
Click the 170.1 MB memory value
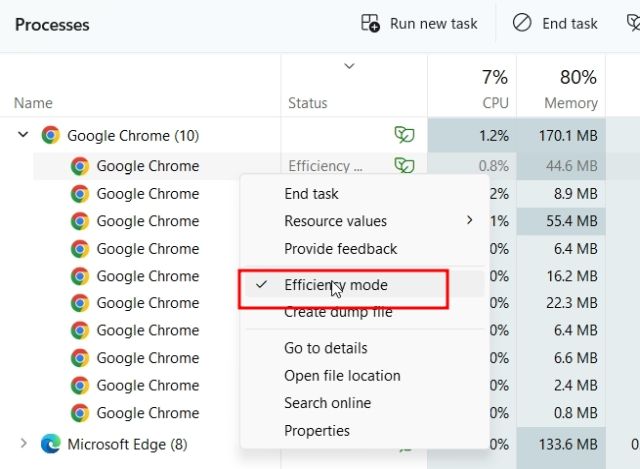(x=568, y=136)
